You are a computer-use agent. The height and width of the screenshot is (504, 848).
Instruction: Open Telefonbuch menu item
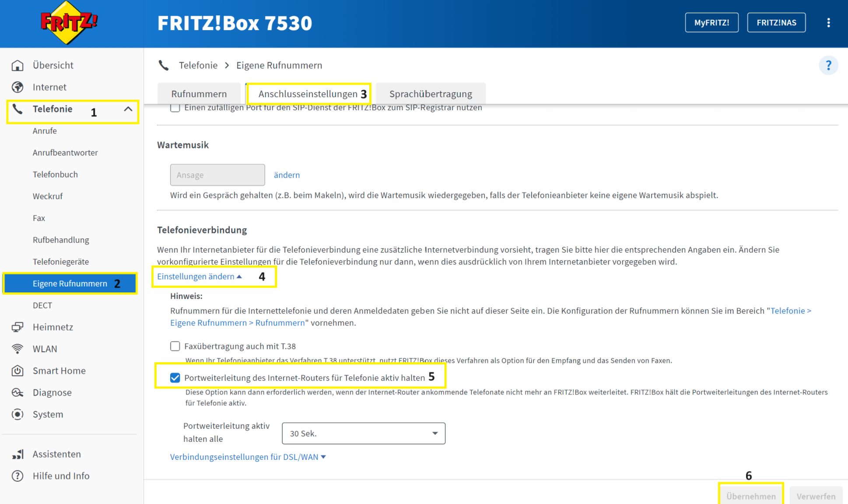[55, 175]
